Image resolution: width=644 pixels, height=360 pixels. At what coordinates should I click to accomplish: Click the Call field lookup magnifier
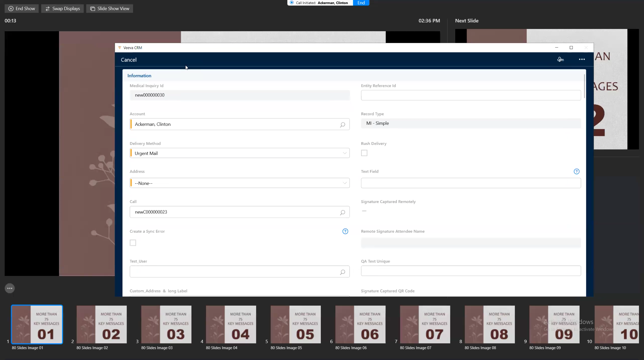coord(342,212)
